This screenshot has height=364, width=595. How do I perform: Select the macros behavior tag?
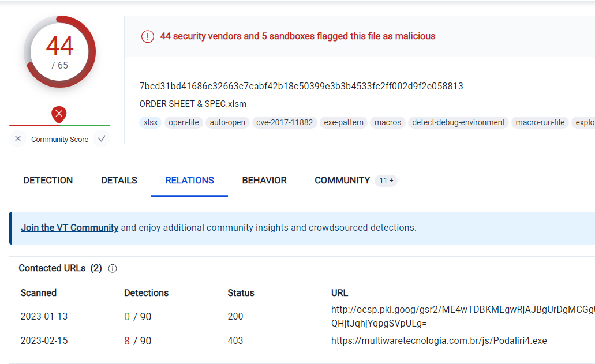point(387,122)
